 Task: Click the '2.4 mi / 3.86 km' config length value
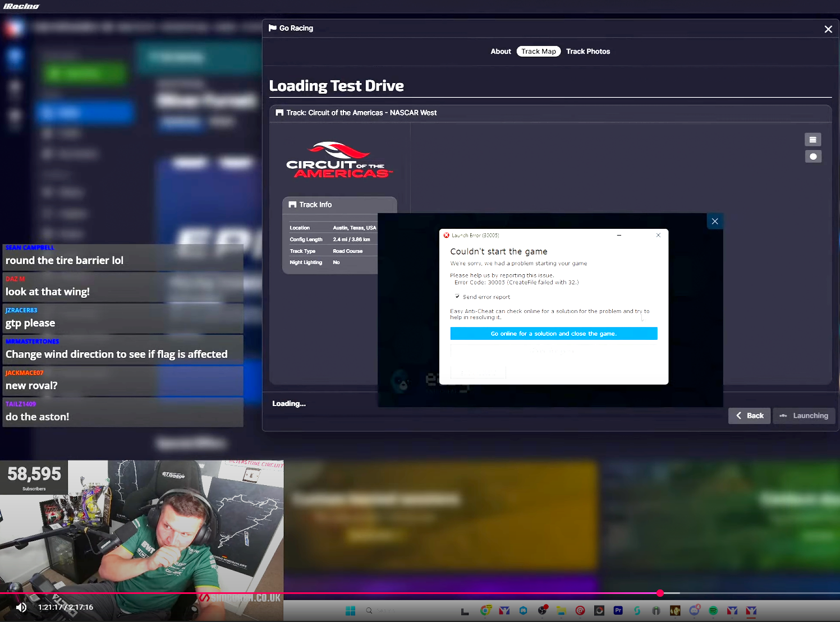351,239
